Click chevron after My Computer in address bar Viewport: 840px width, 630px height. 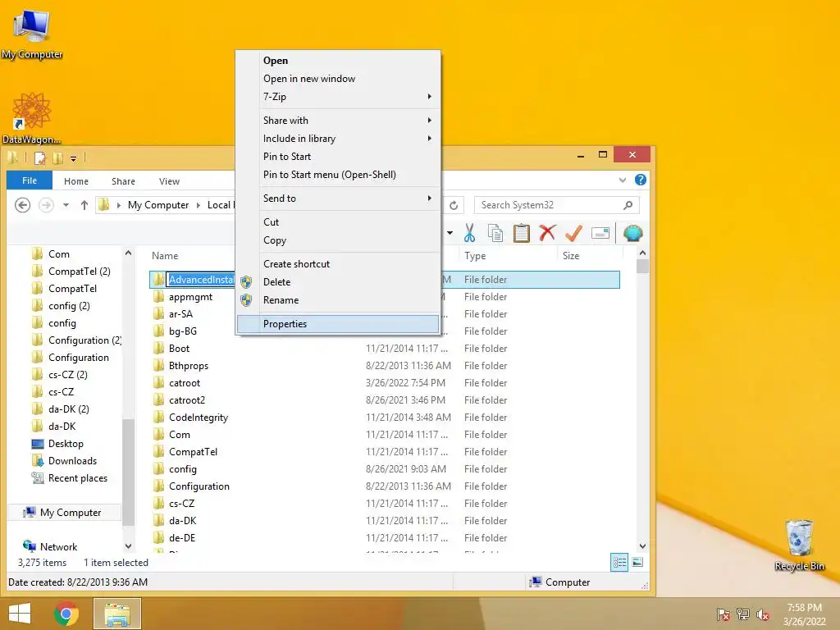198,205
